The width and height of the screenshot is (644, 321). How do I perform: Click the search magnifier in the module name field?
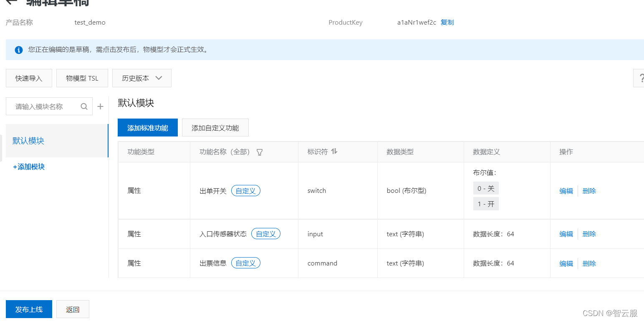pos(84,106)
